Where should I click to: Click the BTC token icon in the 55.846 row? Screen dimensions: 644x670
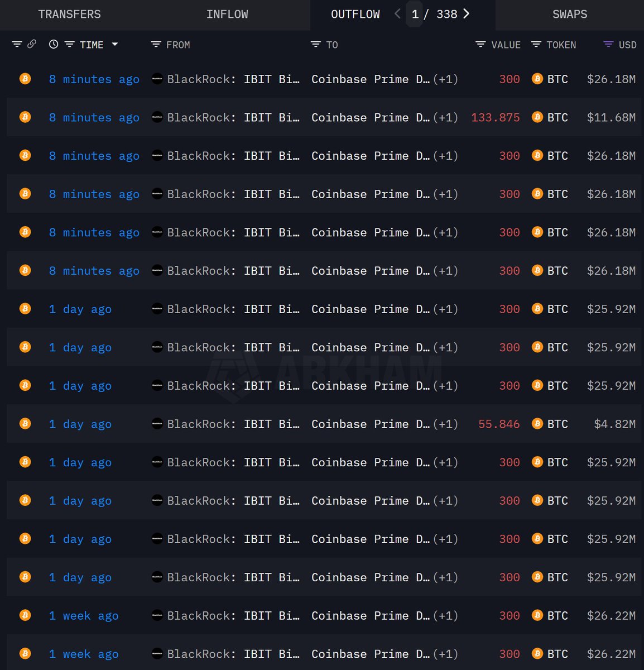tap(537, 424)
